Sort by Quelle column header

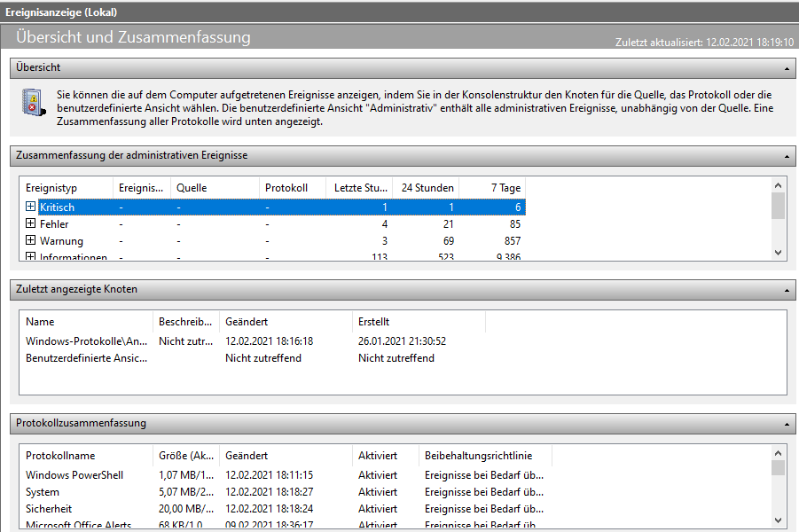coord(215,187)
